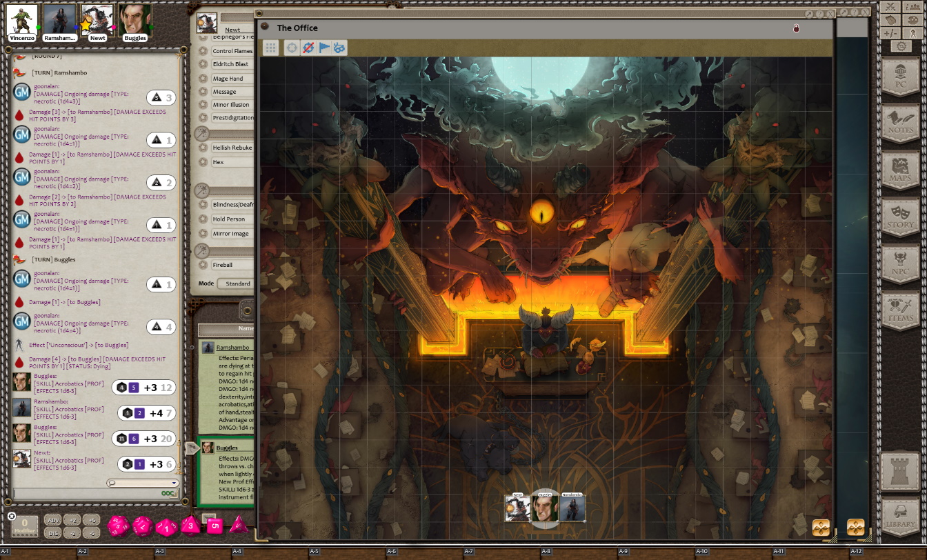Click the Modifier value box
927x560 pixels.
24,526
